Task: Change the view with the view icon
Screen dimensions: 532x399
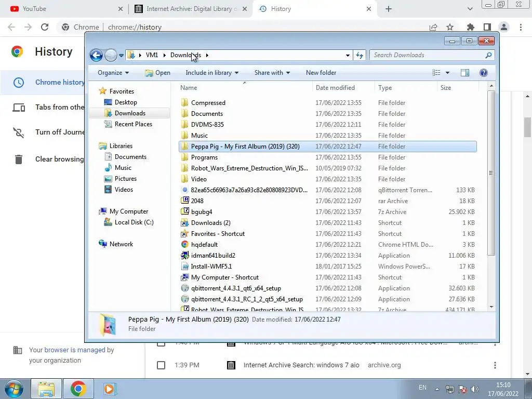Action: (436, 73)
